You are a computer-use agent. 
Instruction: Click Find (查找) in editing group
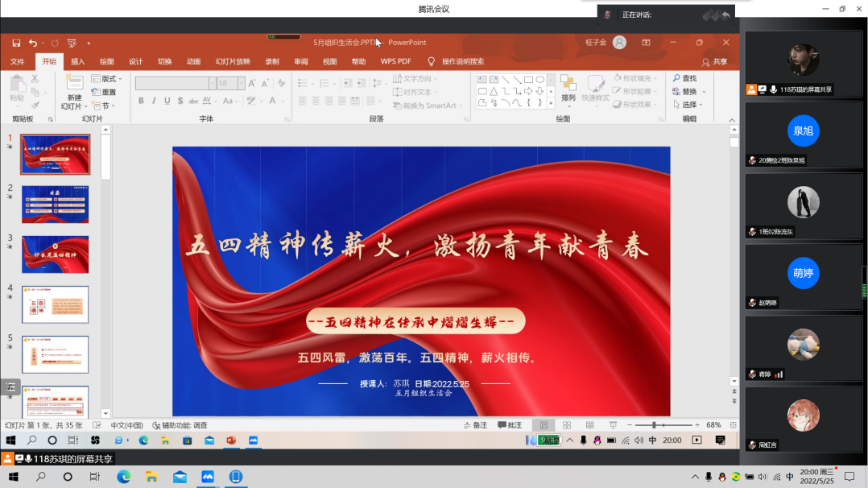(684, 78)
